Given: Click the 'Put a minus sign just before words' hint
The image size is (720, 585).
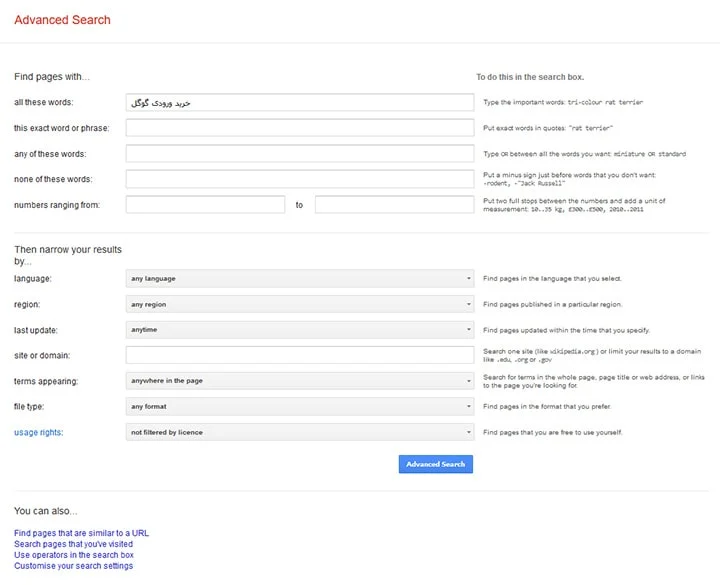Looking at the screenshot, I should click(x=569, y=179).
